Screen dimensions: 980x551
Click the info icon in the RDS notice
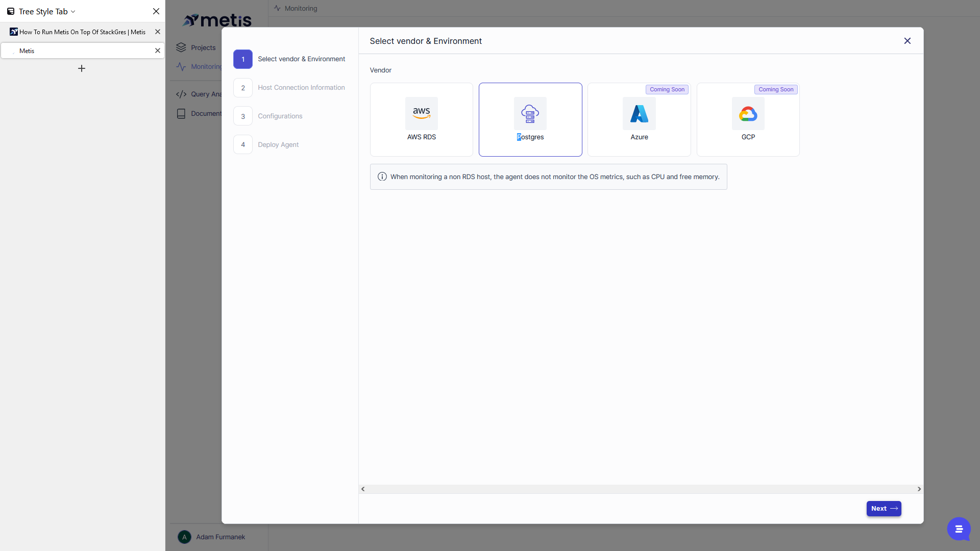tap(382, 177)
